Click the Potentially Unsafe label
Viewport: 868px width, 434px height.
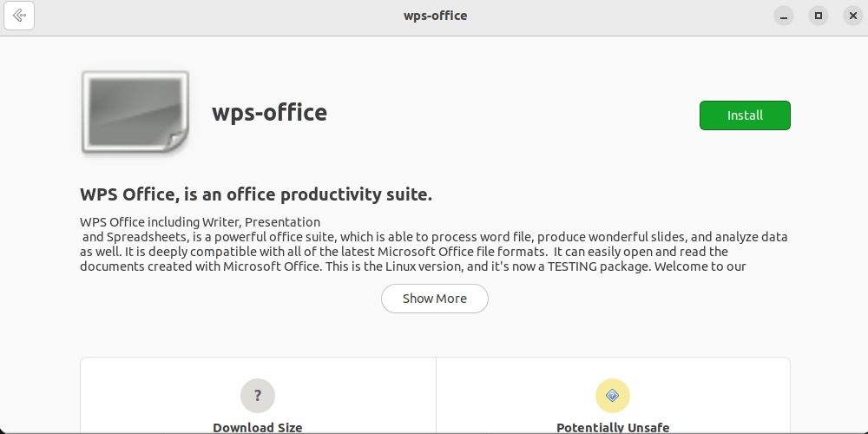(613, 427)
